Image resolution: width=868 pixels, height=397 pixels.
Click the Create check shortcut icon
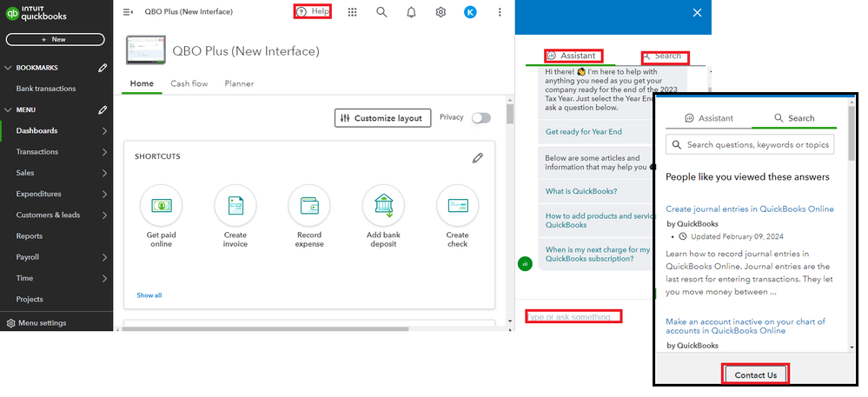[457, 205]
